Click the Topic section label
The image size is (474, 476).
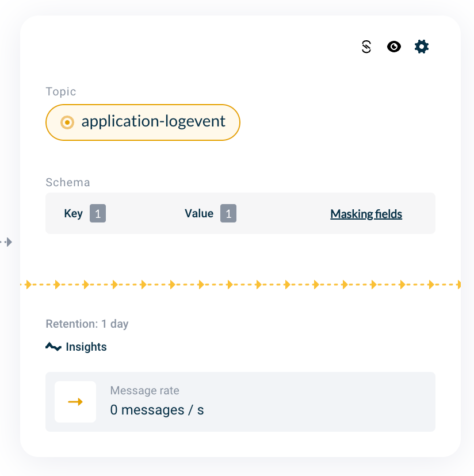coord(60,91)
